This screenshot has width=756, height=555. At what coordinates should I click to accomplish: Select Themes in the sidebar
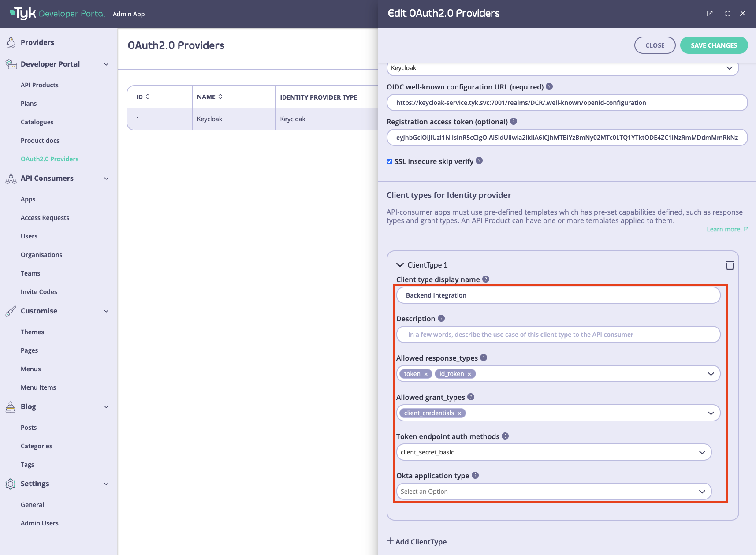tap(32, 332)
